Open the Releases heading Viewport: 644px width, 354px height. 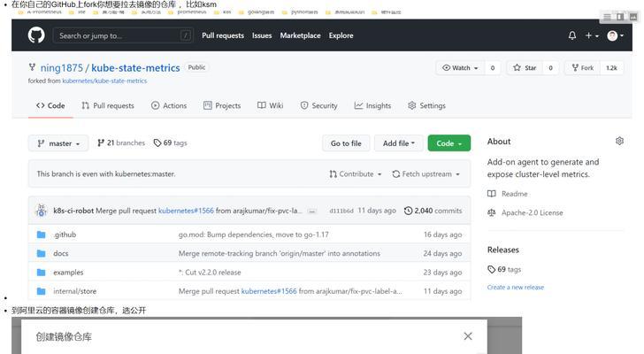point(503,250)
